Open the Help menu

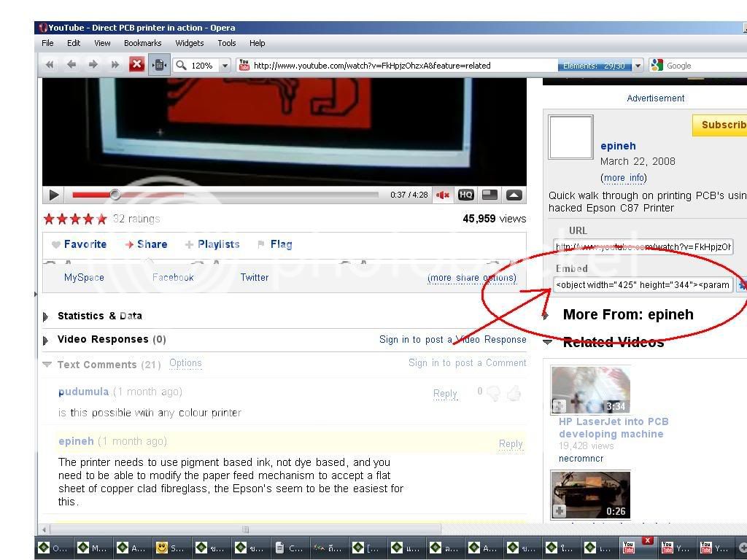pos(258,43)
